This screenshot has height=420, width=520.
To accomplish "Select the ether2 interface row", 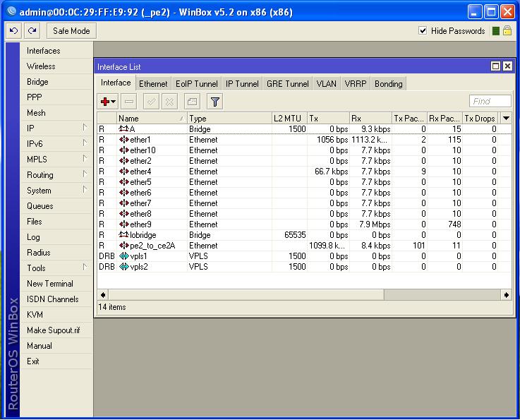I will [x=304, y=161].
